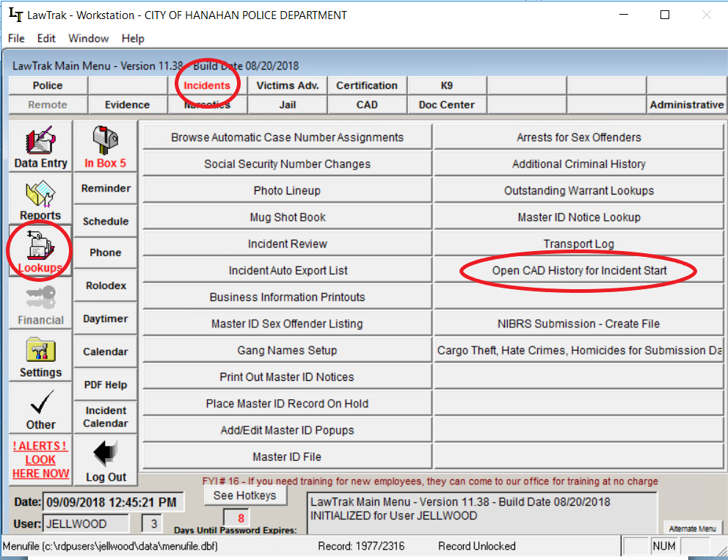Open NIBRS Submission - Create File
Screen dimensions: 728x560
[578, 324]
